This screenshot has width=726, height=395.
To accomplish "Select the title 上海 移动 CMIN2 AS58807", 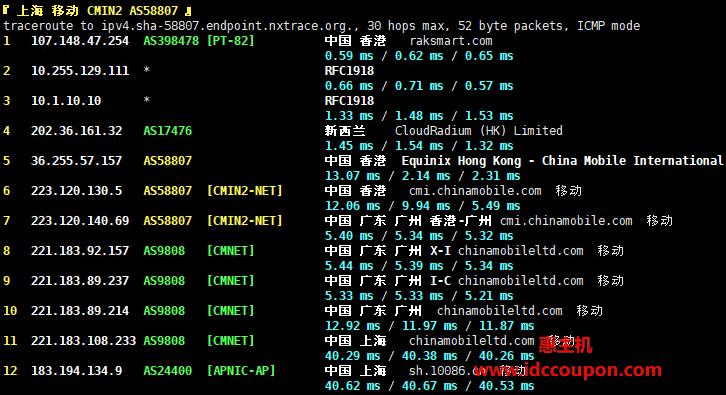I will point(97,11).
